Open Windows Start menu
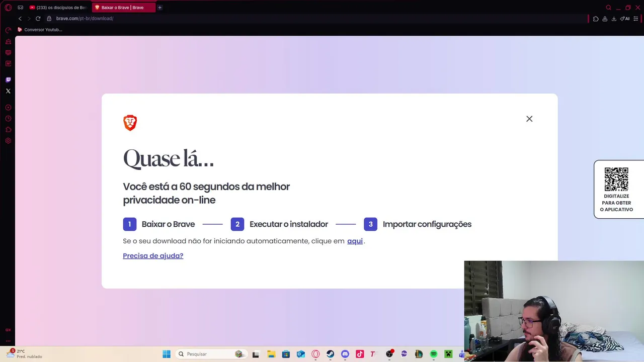Image resolution: width=644 pixels, height=362 pixels. pyautogui.click(x=167, y=354)
